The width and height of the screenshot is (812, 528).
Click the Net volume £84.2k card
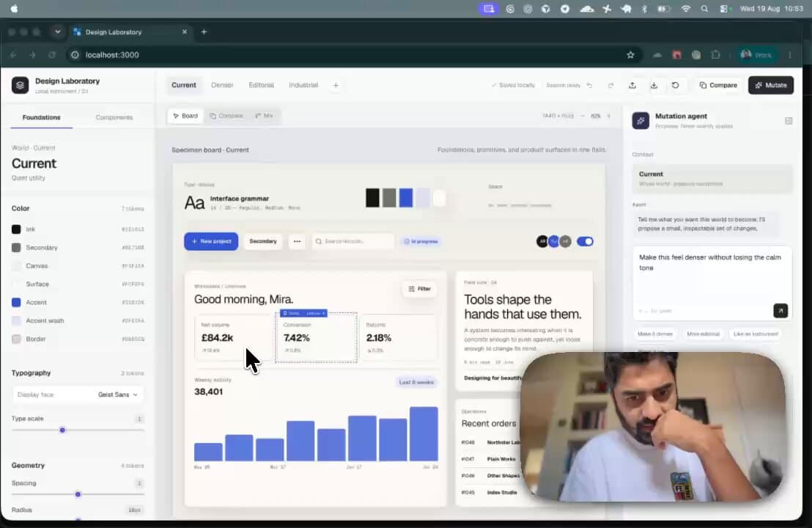pos(234,337)
